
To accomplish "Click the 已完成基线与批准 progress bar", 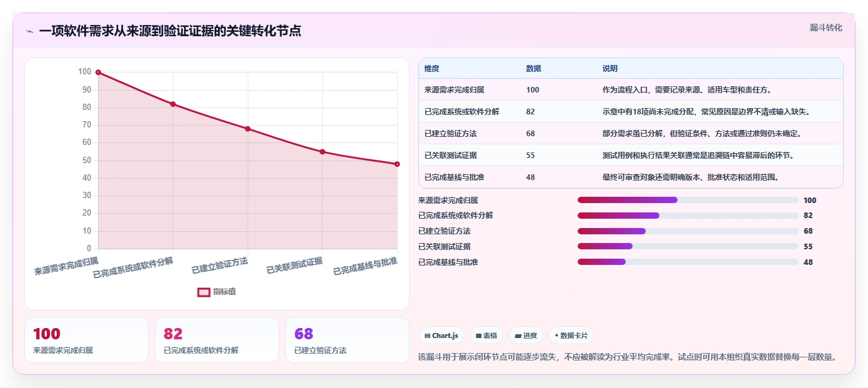I will [688, 262].
